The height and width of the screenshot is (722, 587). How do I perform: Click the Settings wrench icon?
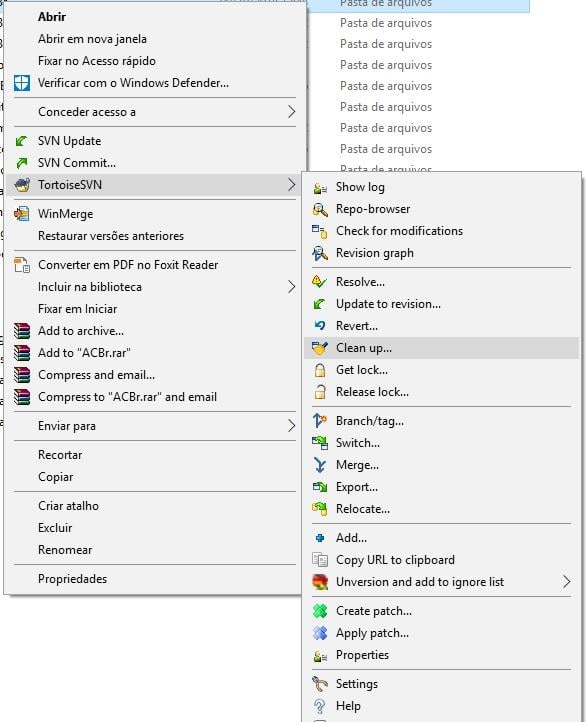(x=320, y=684)
